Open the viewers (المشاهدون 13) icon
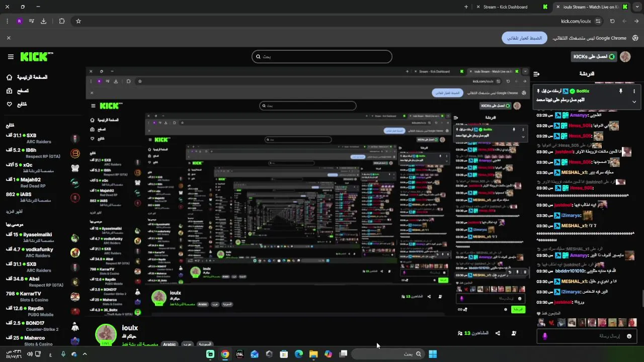644x362 pixels. (x=460, y=333)
